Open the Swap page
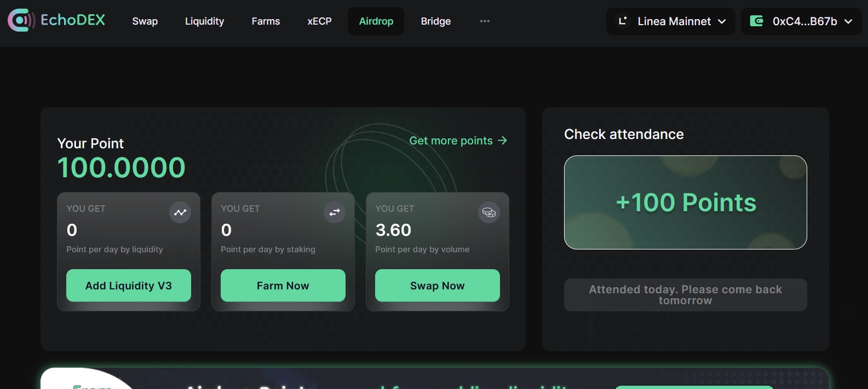Screen dimensions: 868x389 pyautogui.click(x=145, y=21)
